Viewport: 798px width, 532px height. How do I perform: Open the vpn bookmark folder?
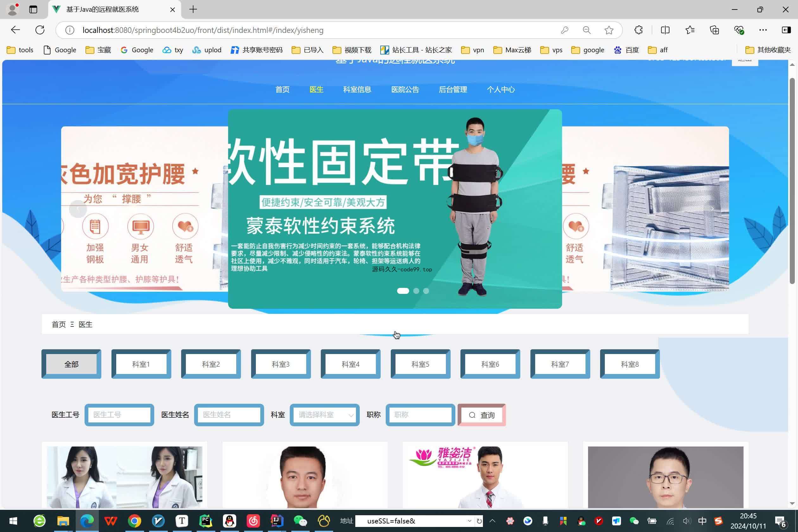point(472,50)
